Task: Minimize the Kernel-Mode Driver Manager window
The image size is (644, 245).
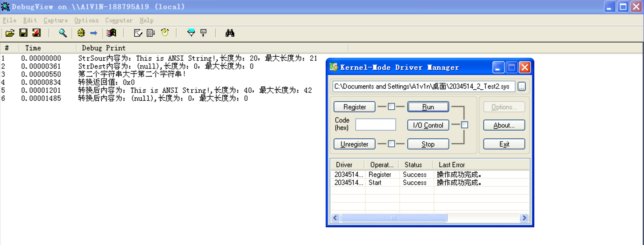Action: click(498, 68)
